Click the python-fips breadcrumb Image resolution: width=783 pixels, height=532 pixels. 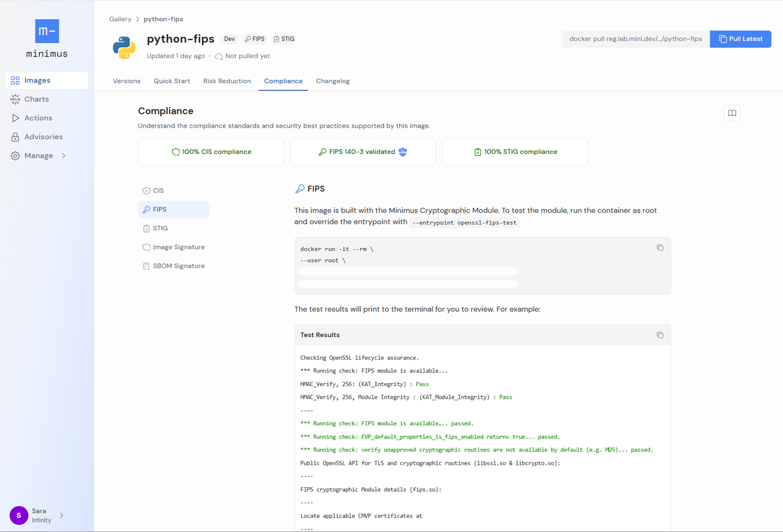pos(163,19)
